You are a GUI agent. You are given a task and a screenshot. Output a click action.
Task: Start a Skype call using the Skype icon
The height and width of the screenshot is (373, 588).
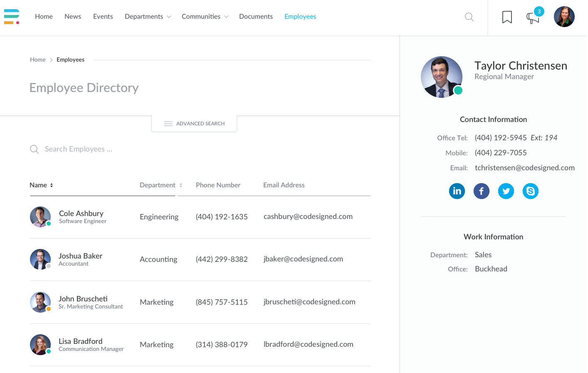tap(531, 191)
